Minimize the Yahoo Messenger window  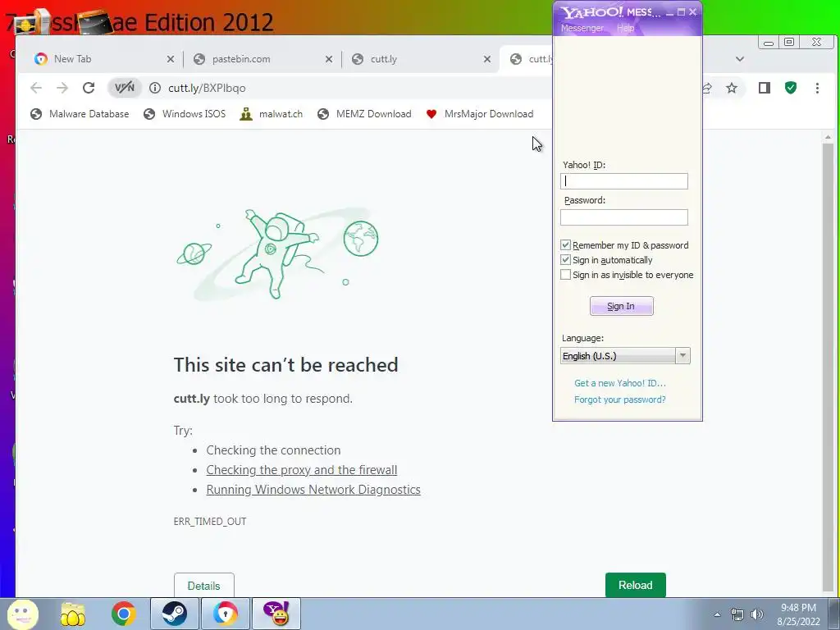point(669,11)
